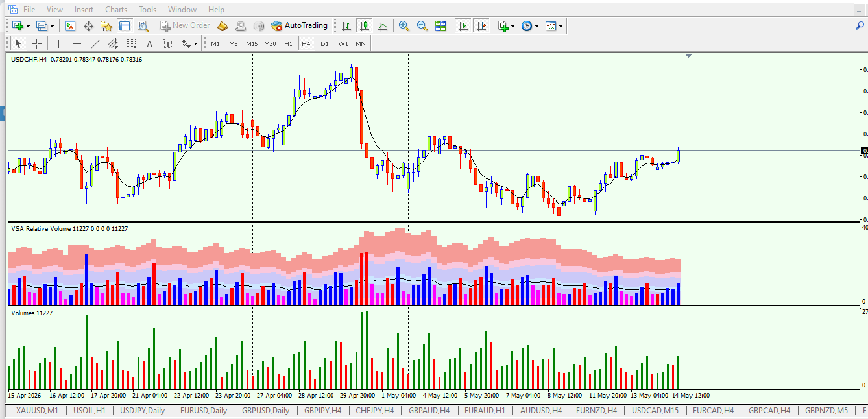
Task: Toggle chart auto scroll
Action: point(463,26)
